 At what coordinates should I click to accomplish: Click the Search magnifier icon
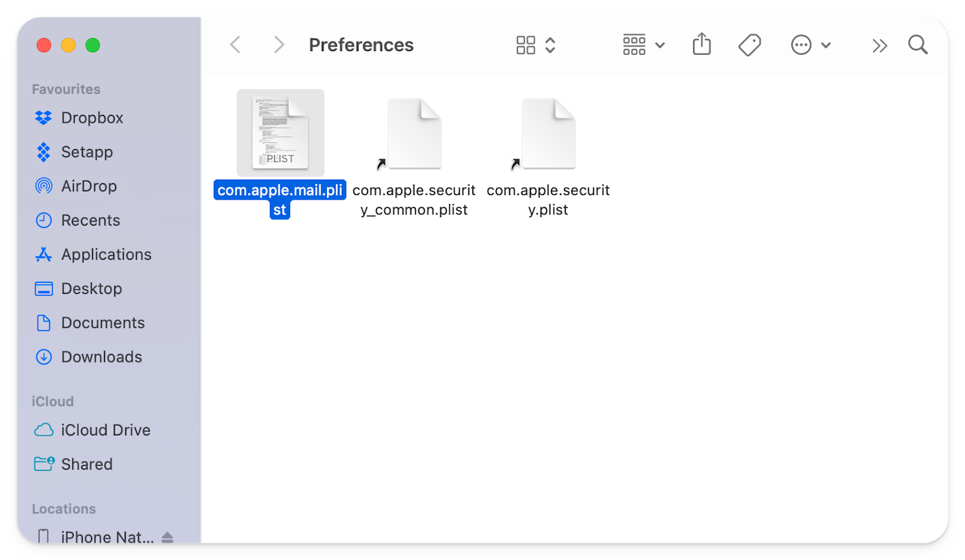[917, 45]
